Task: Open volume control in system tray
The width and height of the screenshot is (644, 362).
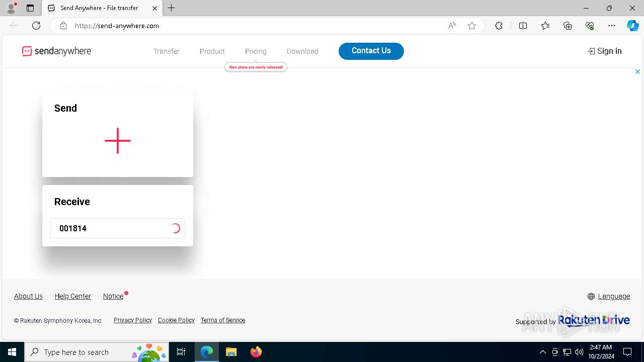Action: [x=579, y=352]
